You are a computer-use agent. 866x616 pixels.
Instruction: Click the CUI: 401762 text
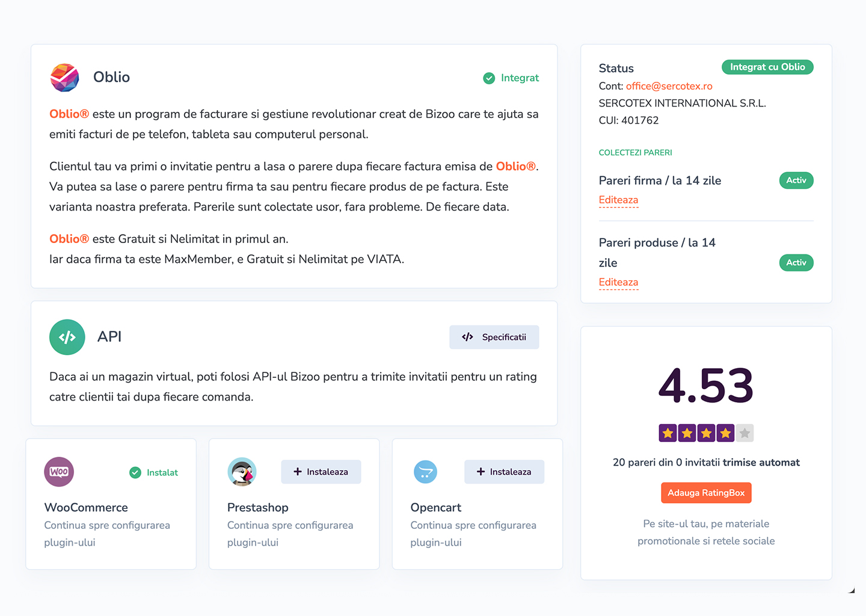pos(629,120)
